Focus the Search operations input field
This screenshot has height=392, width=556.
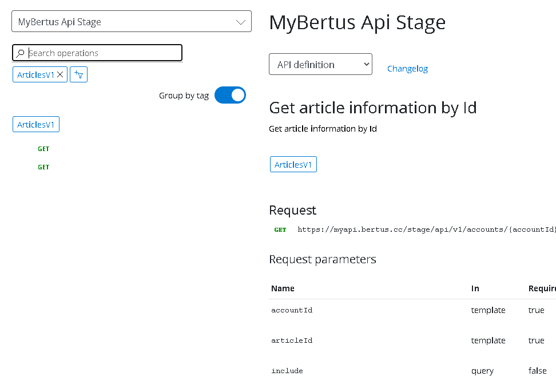[103, 53]
